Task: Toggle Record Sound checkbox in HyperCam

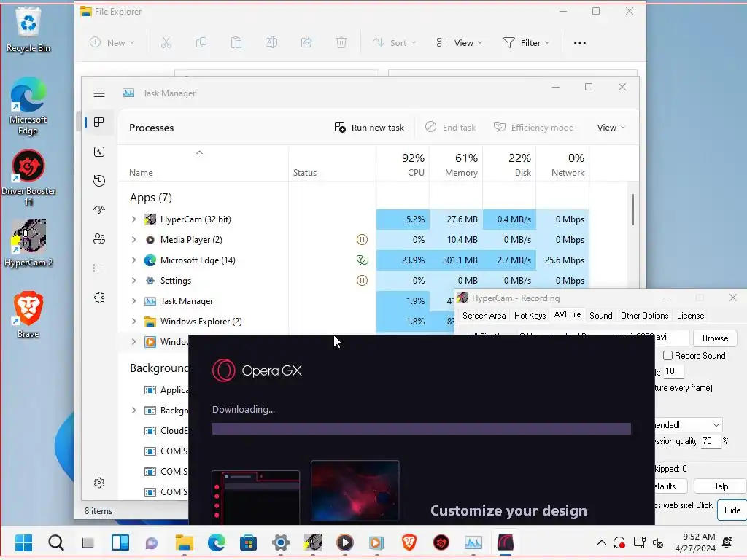Action: click(668, 356)
